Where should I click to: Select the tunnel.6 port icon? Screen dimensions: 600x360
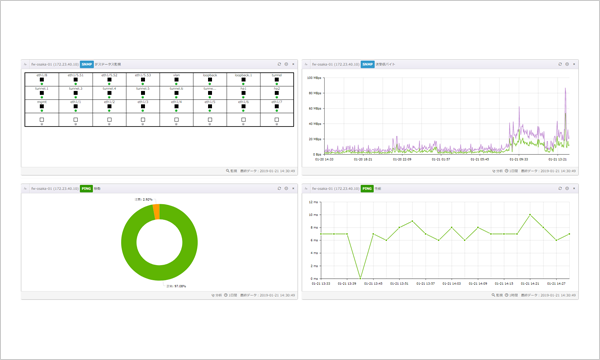[x=176, y=93]
